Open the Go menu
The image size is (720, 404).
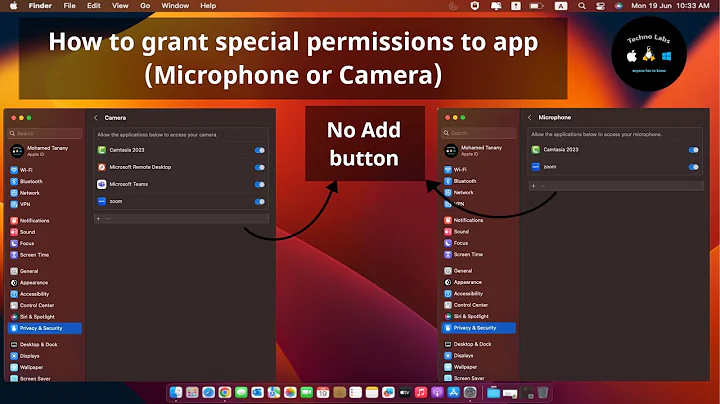(145, 6)
